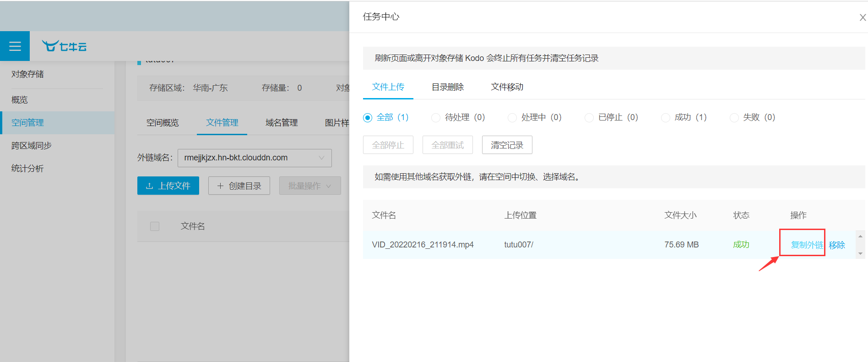The width and height of the screenshot is (868, 362).
Task: Select the 失败 (0) radio filter
Action: [752, 117]
